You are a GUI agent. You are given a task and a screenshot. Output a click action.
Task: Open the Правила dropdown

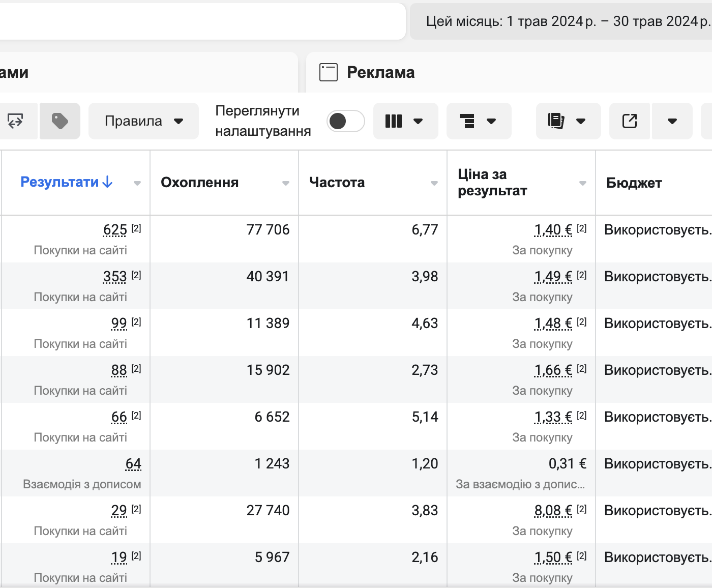tap(143, 121)
